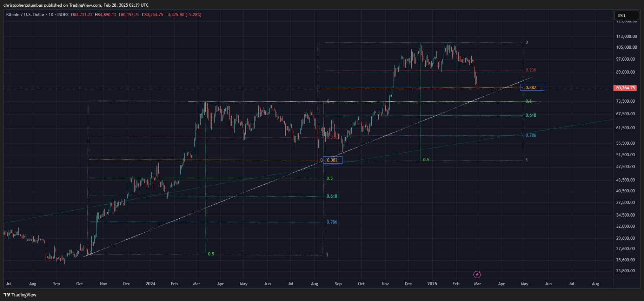Click the 23,800.00 label on the price scale
Screen dimensions: 644x301
[x=625, y=271]
